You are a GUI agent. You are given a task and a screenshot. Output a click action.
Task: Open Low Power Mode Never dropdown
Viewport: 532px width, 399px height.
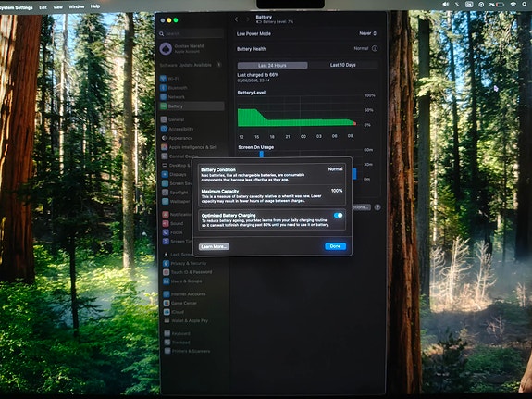[368, 33]
